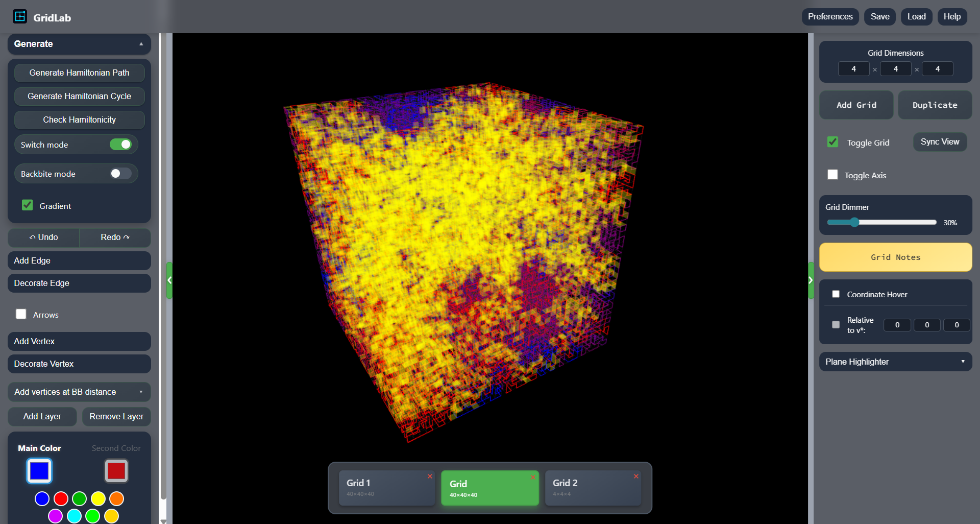Remove Grid 2 with its X icon
The width and height of the screenshot is (980, 524).
click(x=636, y=476)
